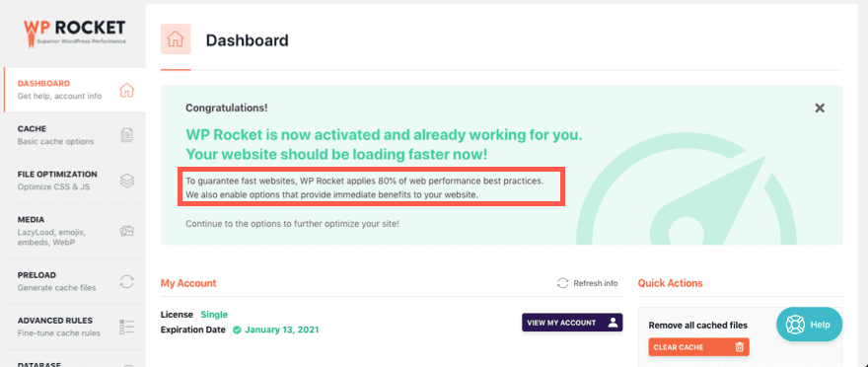This screenshot has width=868, height=367.
Task: Click the green check beside expiration date
Action: (x=237, y=330)
